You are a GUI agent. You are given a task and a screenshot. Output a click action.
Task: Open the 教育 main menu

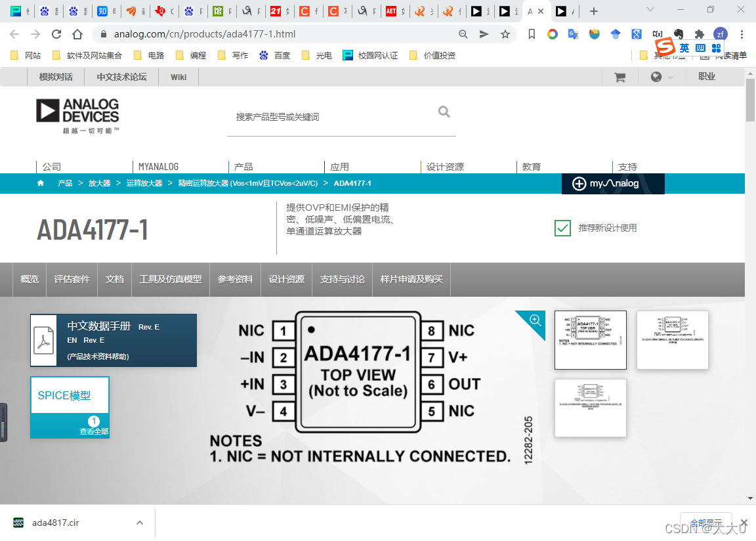[x=532, y=167]
